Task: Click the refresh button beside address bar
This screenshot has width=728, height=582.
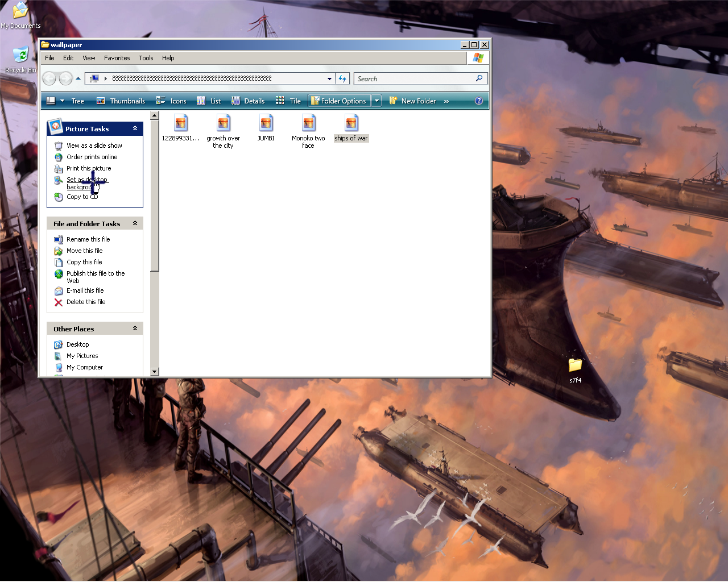Action: click(x=342, y=79)
